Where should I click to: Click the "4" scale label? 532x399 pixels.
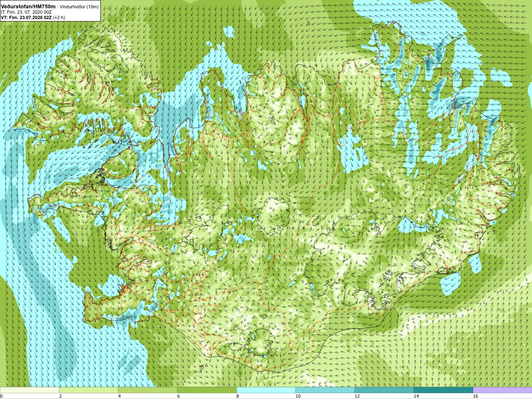click(x=119, y=396)
